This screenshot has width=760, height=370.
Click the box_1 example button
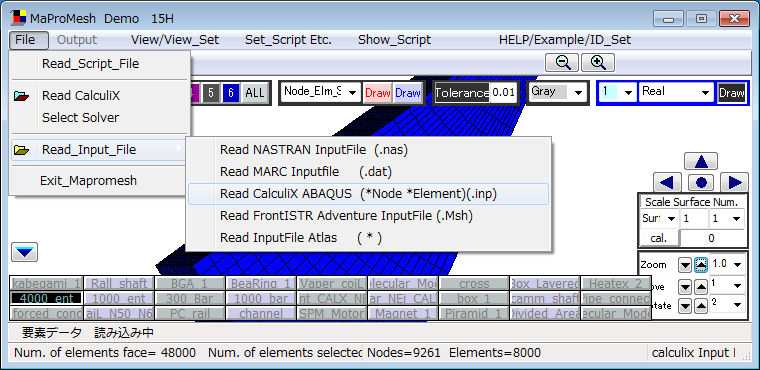click(474, 298)
